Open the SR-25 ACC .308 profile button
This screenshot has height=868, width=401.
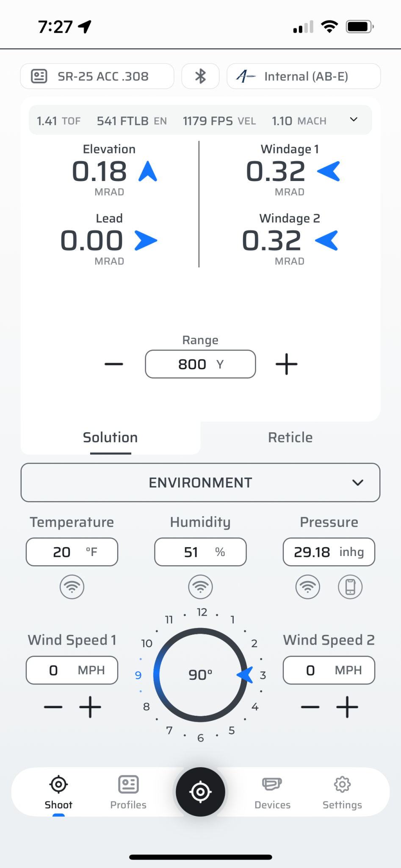[x=97, y=76]
